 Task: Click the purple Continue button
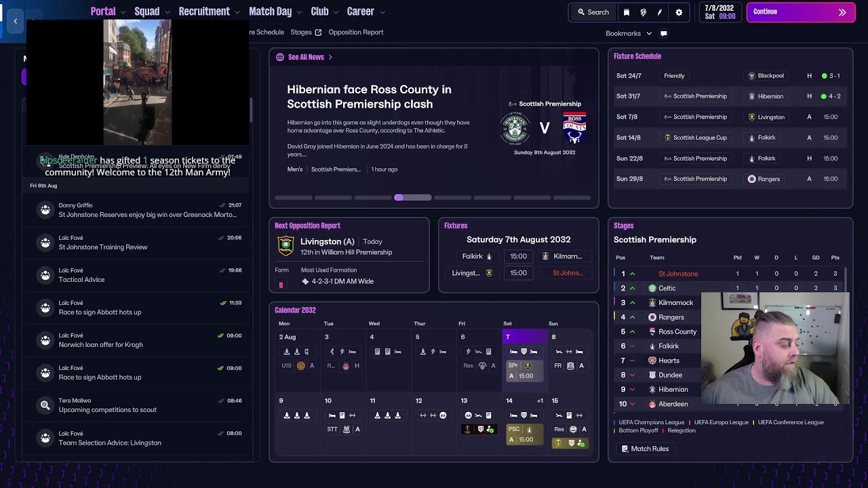[800, 12]
